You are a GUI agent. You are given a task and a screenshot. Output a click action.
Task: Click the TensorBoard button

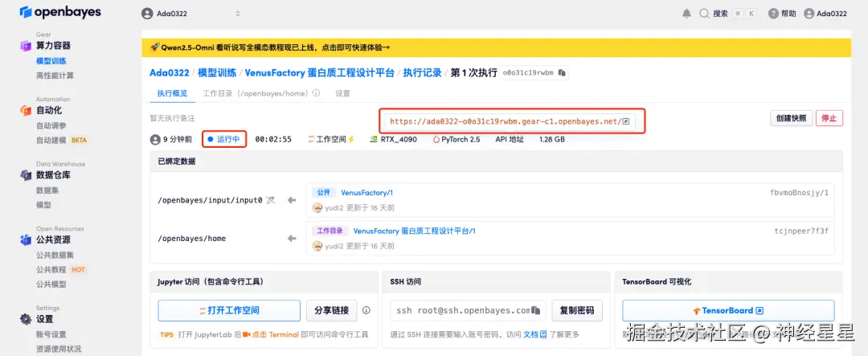728,311
